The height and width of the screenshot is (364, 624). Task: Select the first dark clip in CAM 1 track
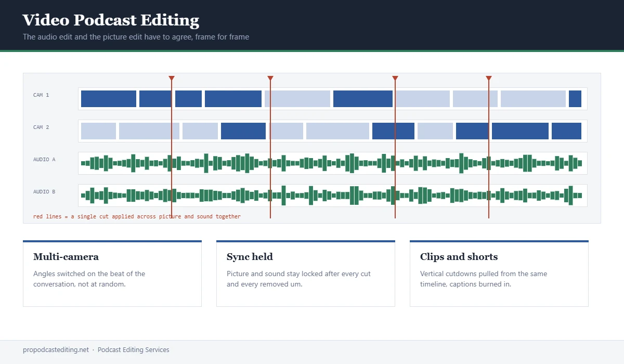tap(109, 99)
